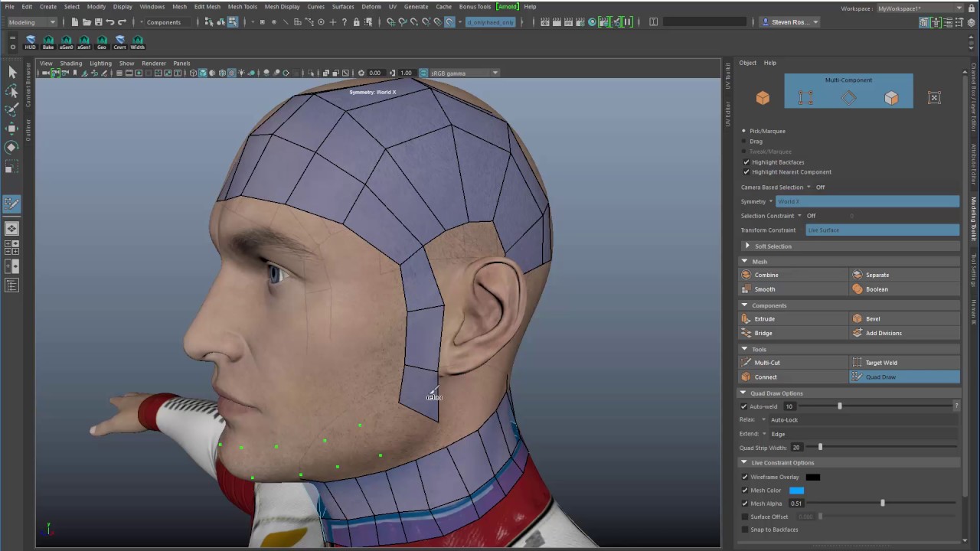Click the Mesh Color blue swatch
The image size is (980, 551).
796,491
